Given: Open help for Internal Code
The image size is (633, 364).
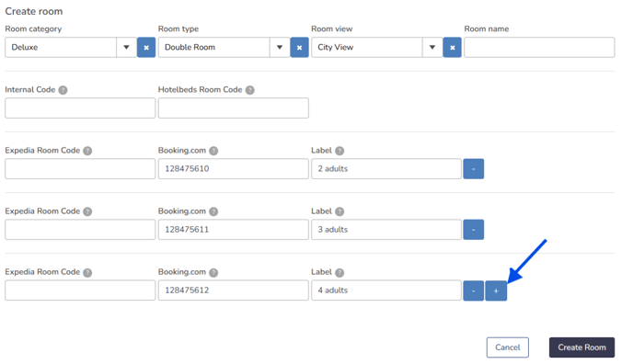Looking at the screenshot, I should [x=63, y=90].
